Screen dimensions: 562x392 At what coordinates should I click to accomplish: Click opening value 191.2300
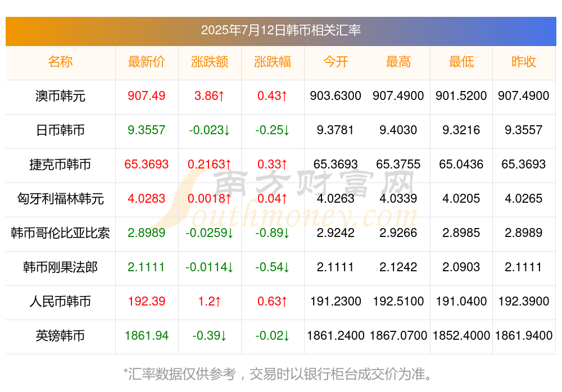coord(336,301)
